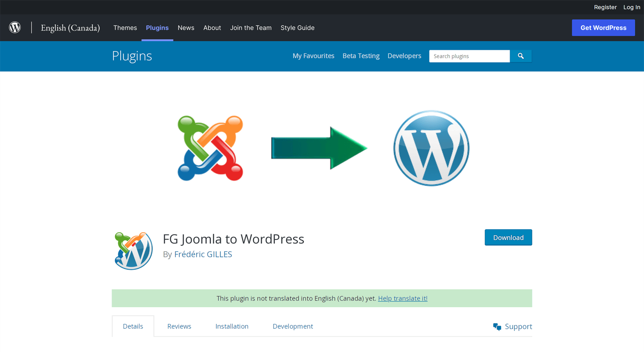Click the large WordPress logo in banner
The width and height of the screenshot is (644, 357).
coord(431,148)
